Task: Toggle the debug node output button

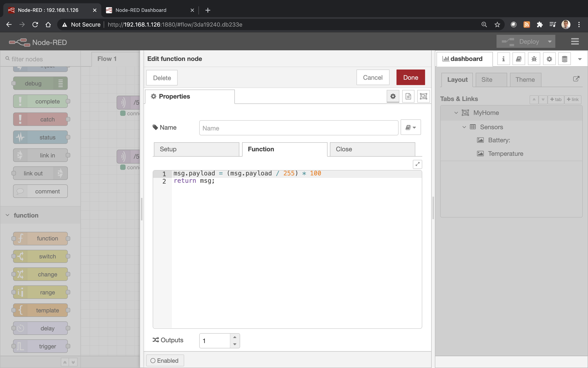Action: tap(61, 83)
